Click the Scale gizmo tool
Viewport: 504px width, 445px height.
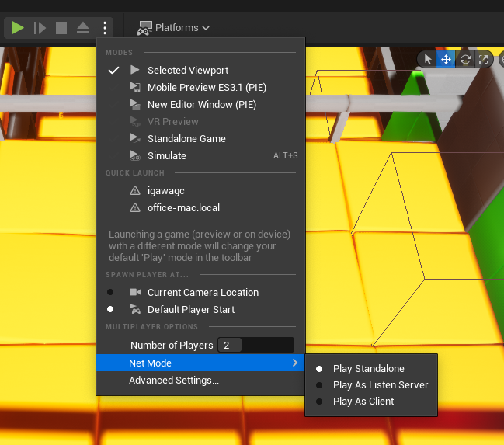click(x=483, y=59)
